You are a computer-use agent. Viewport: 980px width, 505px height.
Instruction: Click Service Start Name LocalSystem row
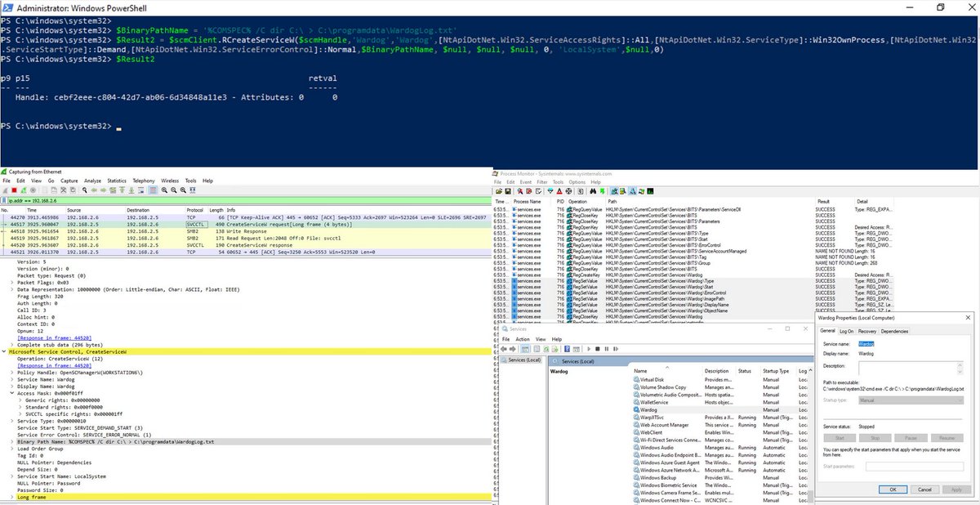(62, 476)
